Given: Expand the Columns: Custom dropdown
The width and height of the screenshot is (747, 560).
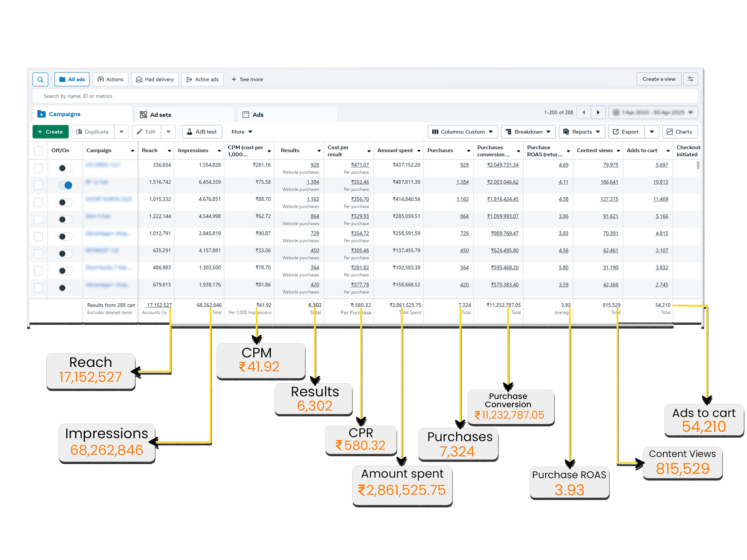Looking at the screenshot, I should click(462, 132).
